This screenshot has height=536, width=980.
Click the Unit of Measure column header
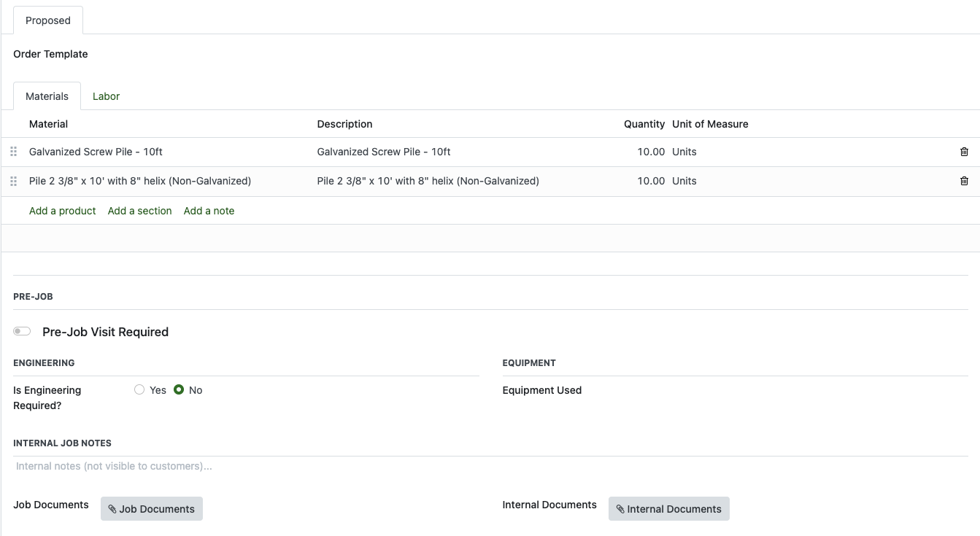click(711, 124)
